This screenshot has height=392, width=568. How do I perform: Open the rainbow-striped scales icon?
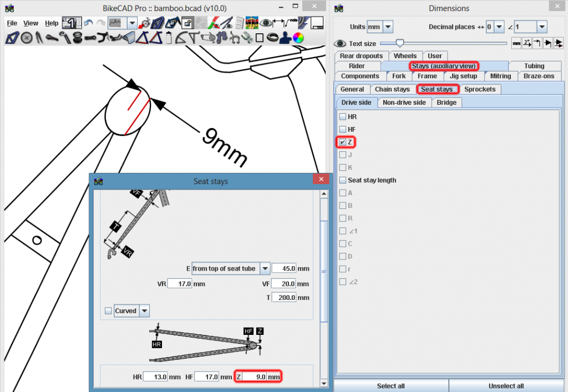point(252,23)
